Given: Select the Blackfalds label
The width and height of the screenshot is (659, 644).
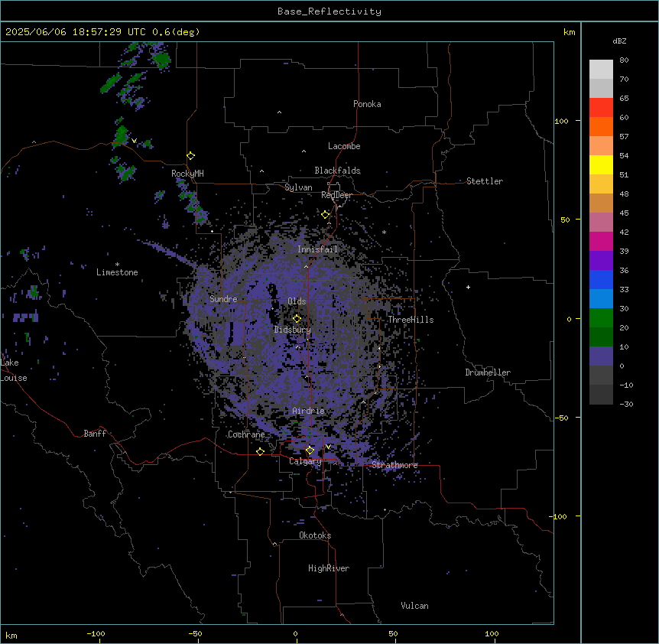Looking at the screenshot, I should 337,171.
